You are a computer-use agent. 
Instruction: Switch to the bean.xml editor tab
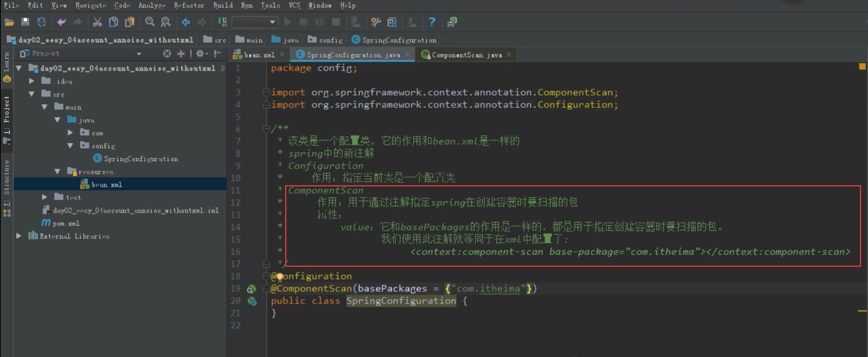point(259,55)
